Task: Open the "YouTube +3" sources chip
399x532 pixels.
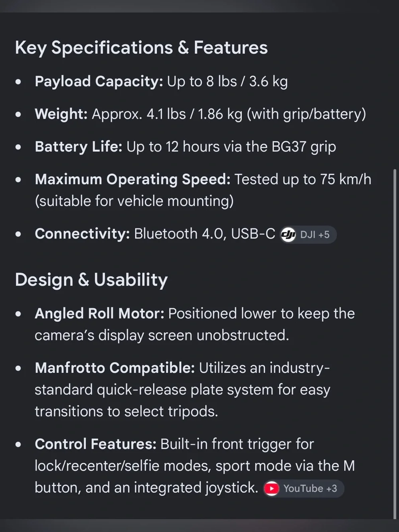Action: pos(303,488)
